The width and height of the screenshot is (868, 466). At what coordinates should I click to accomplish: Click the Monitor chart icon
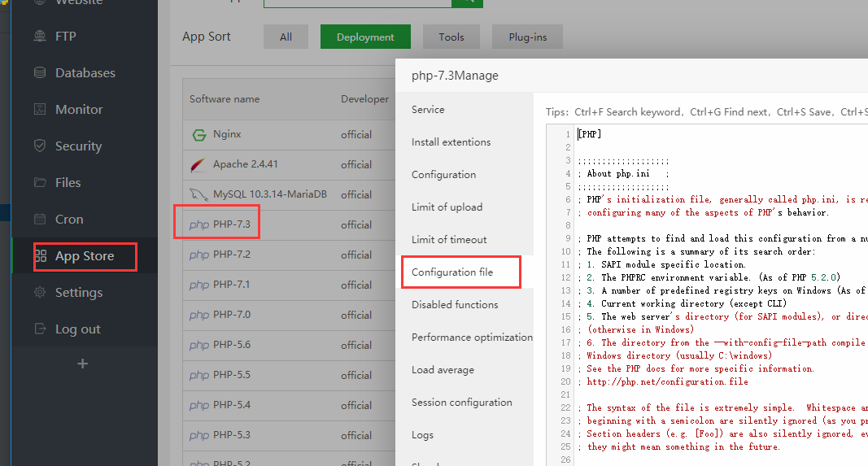[40, 110]
